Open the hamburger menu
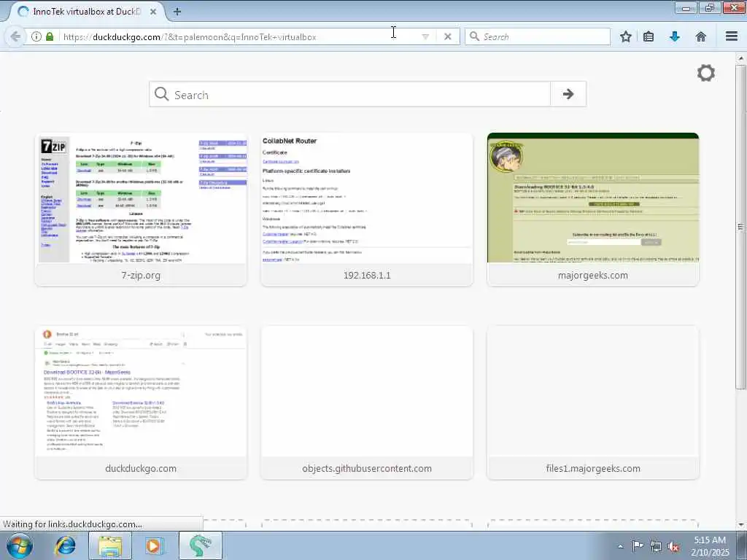Image resolution: width=747 pixels, height=560 pixels. 732,36
